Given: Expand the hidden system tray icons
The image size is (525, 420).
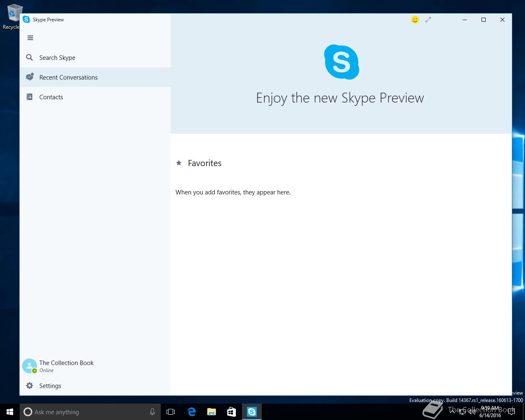Looking at the screenshot, I should 452,412.
